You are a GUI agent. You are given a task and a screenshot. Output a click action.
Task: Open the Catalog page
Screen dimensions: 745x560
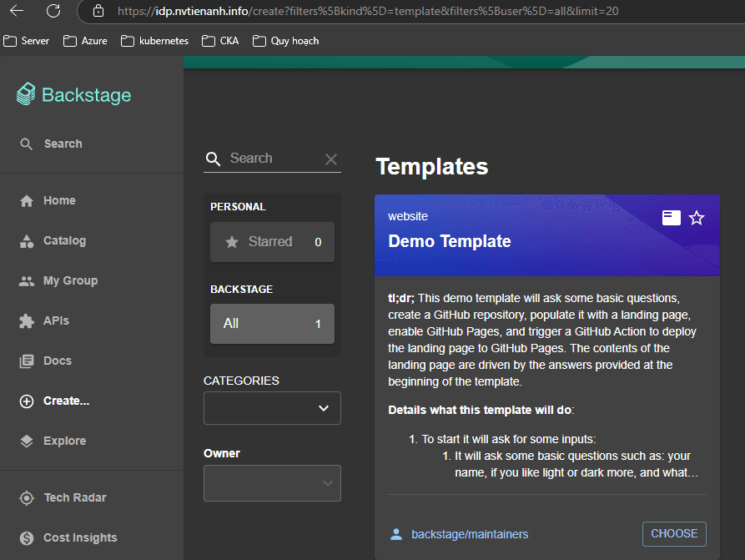[x=64, y=240]
